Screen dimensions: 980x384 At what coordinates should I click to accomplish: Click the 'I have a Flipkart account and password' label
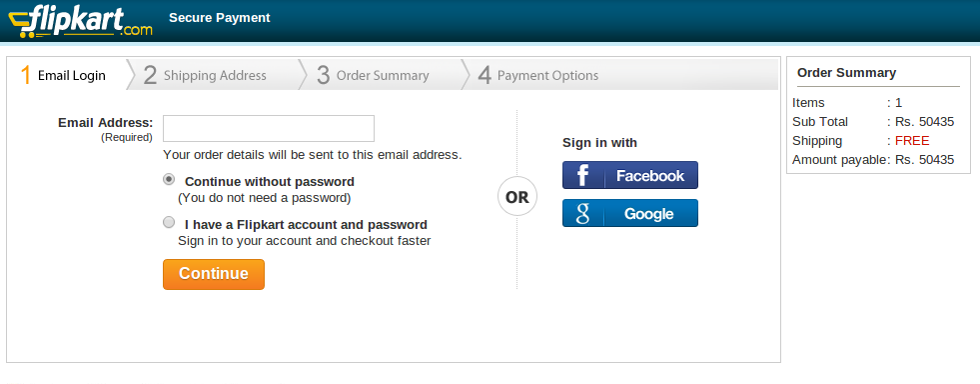point(307,225)
